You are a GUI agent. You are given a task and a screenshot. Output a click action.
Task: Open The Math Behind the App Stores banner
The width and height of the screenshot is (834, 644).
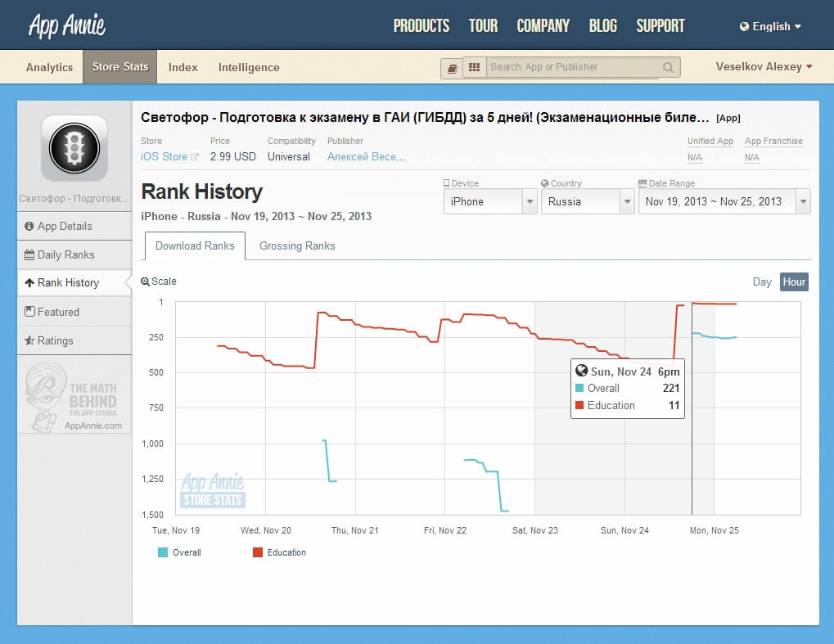pyautogui.click(x=74, y=397)
